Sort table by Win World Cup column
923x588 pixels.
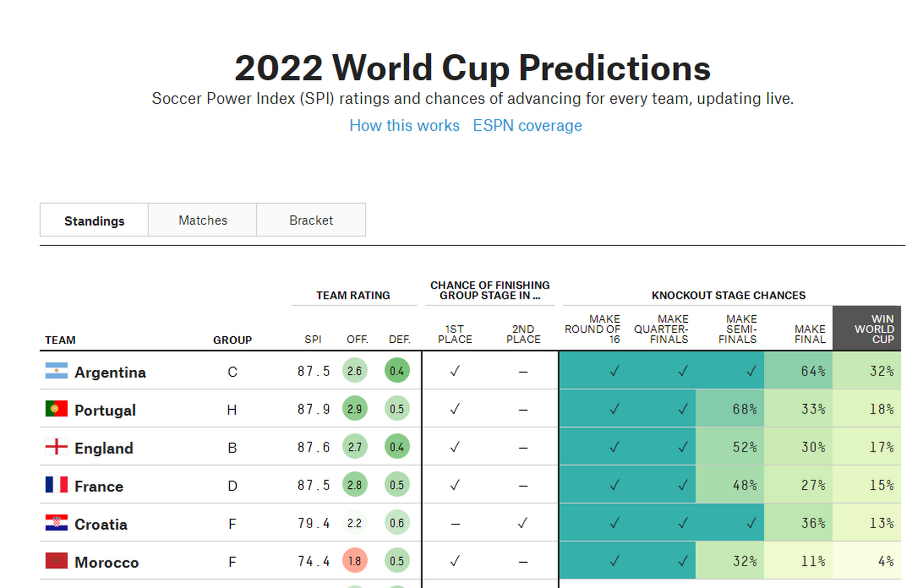pyautogui.click(x=873, y=329)
